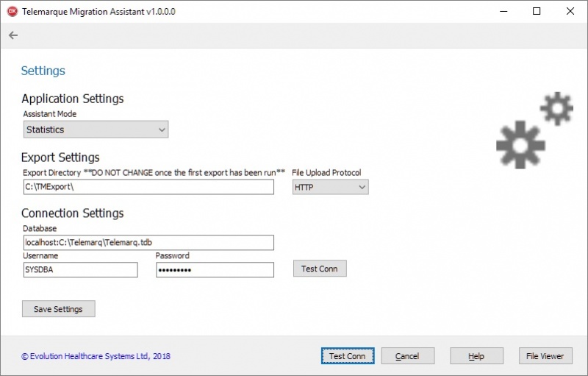Expand the File Upload Protocol dropdown
The image size is (588, 376).
(330, 187)
